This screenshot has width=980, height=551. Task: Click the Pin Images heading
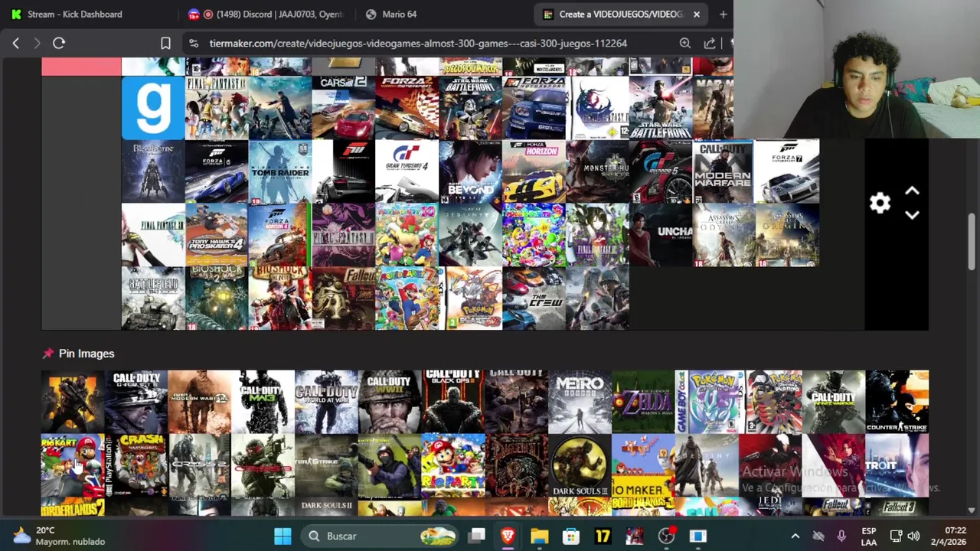(87, 354)
